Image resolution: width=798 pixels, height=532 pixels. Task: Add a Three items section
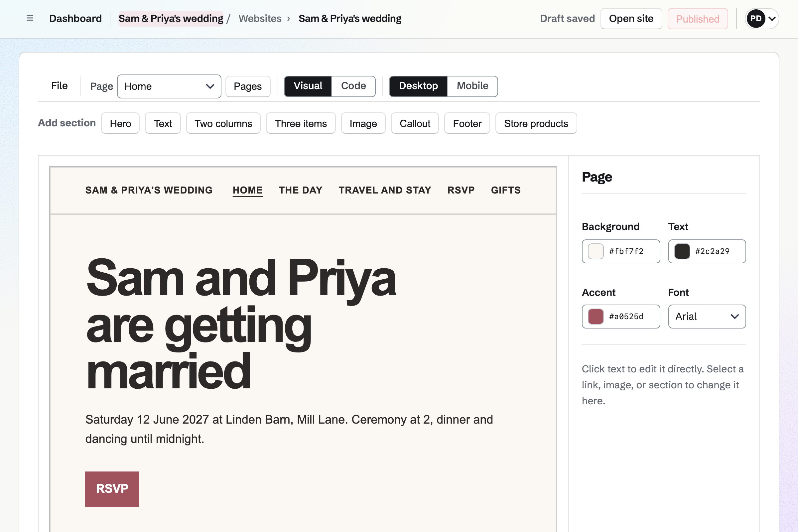pos(301,123)
